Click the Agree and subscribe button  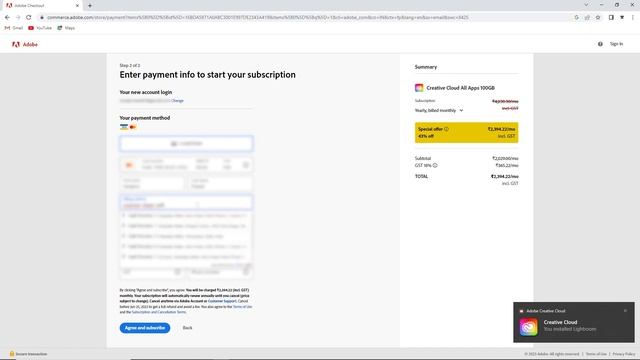point(145,328)
